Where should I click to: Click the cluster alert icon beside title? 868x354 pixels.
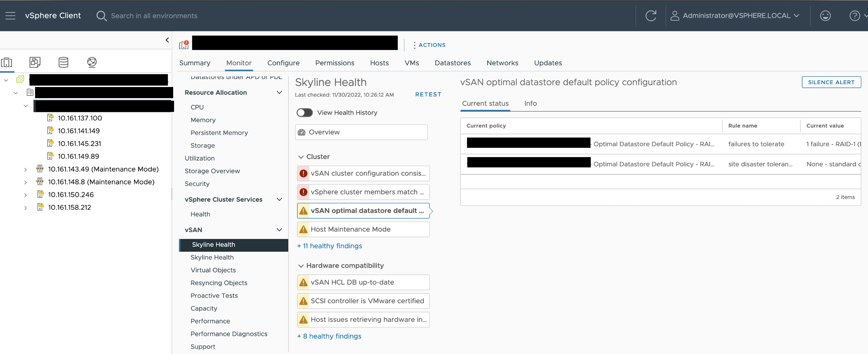184,45
